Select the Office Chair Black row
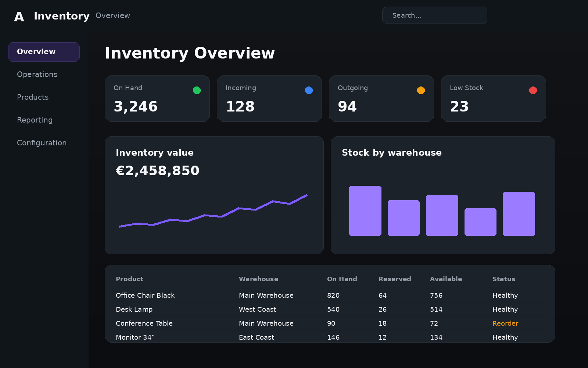The image size is (588, 368). 330,295
